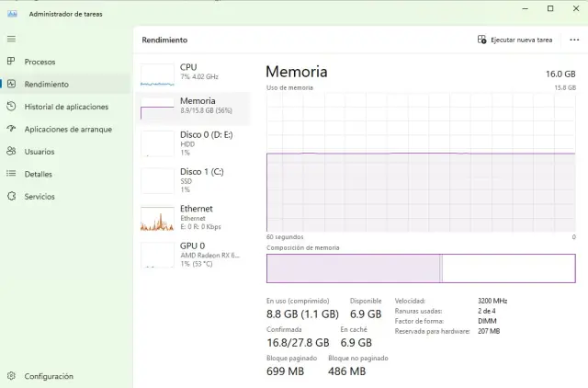Viewport: 588px width, 388px height.
Task: Select the CPU performance entry
Action: coord(191,75)
